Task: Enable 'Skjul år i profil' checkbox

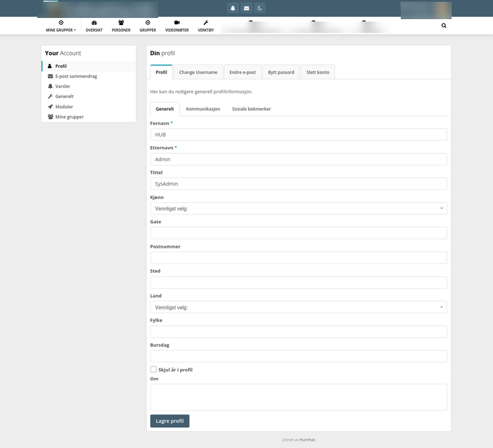Action: pyautogui.click(x=153, y=369)
